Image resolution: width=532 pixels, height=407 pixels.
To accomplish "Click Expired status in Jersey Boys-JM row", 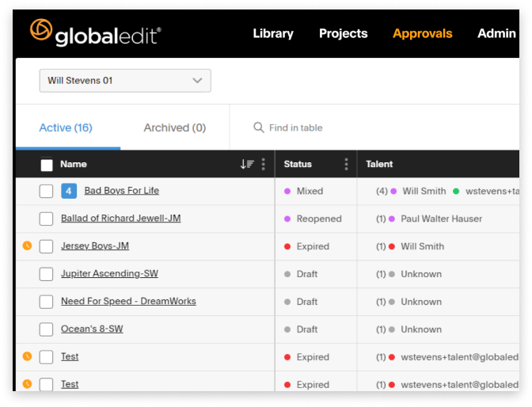I will tap(306, 246).
